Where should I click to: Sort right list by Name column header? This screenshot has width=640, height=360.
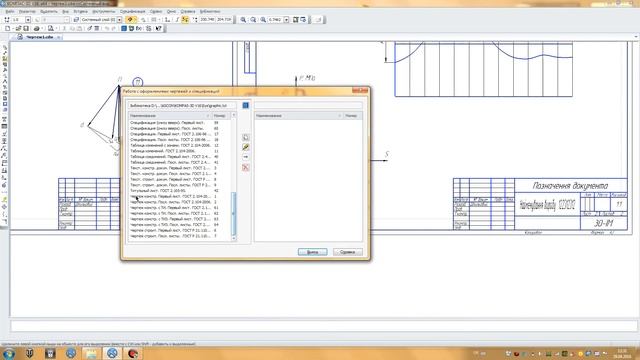298,116
